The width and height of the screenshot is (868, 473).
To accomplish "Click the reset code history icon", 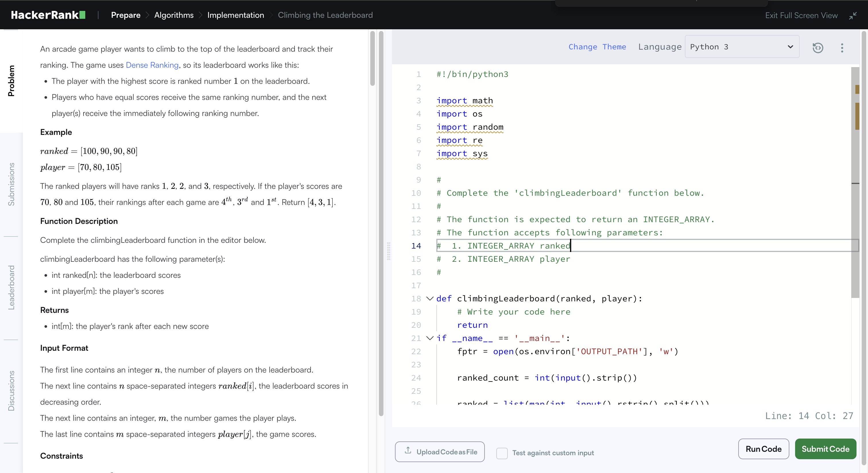I will [817, 48].
